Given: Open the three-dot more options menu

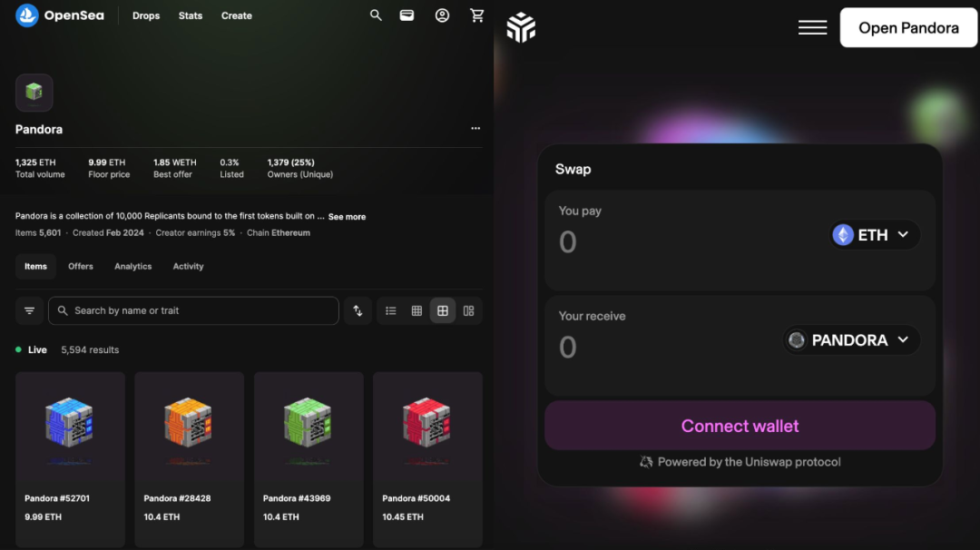Looking at the screenshot, I should point(475,128).
